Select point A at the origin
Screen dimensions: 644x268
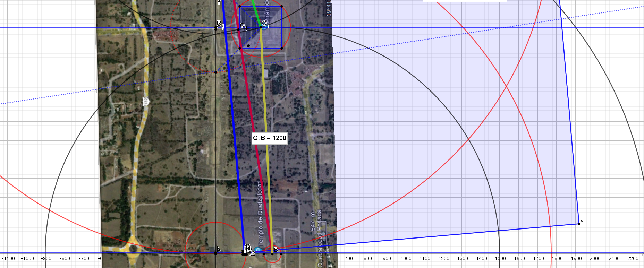coord(215,253)
